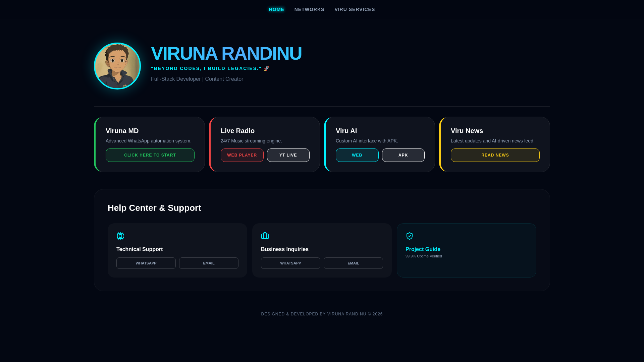Open Viru Services in the navigation
Screen dimensions: 644x362
(355, 9)
